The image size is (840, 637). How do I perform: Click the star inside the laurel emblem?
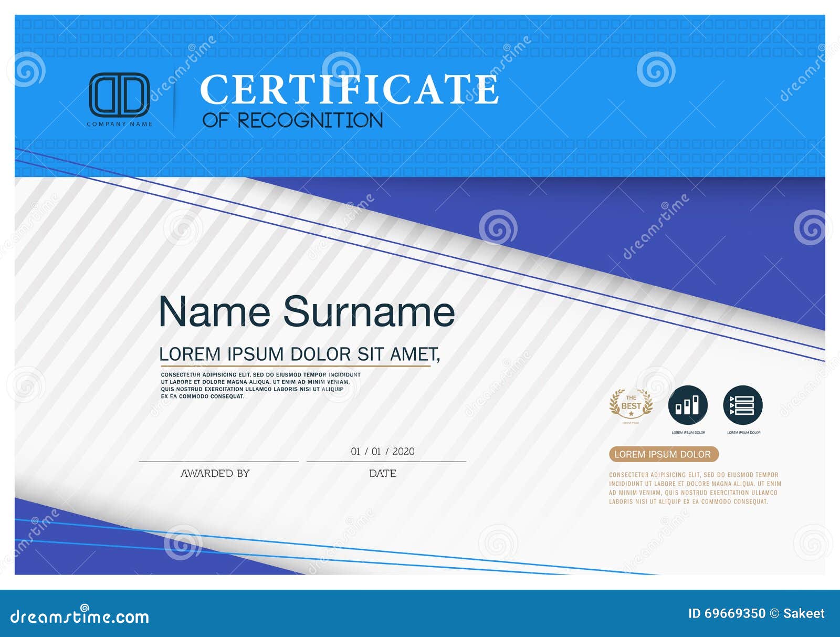[631, 414]
